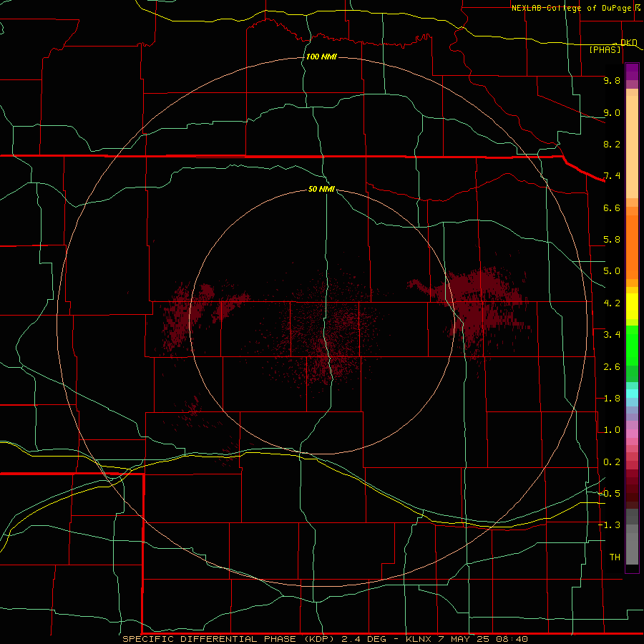The image size is (644, 644).
Task: Click the 9.0 value on the scale
Action: (612, 112)
